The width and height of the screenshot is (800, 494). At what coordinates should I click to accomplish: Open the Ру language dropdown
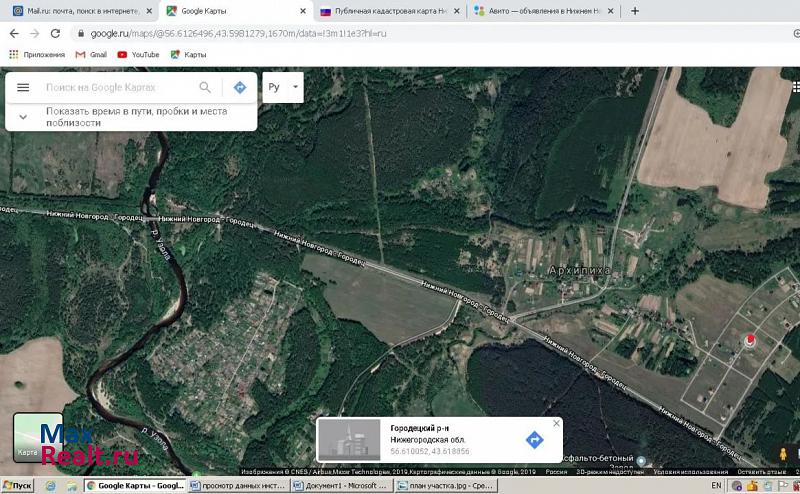point(283,87)
